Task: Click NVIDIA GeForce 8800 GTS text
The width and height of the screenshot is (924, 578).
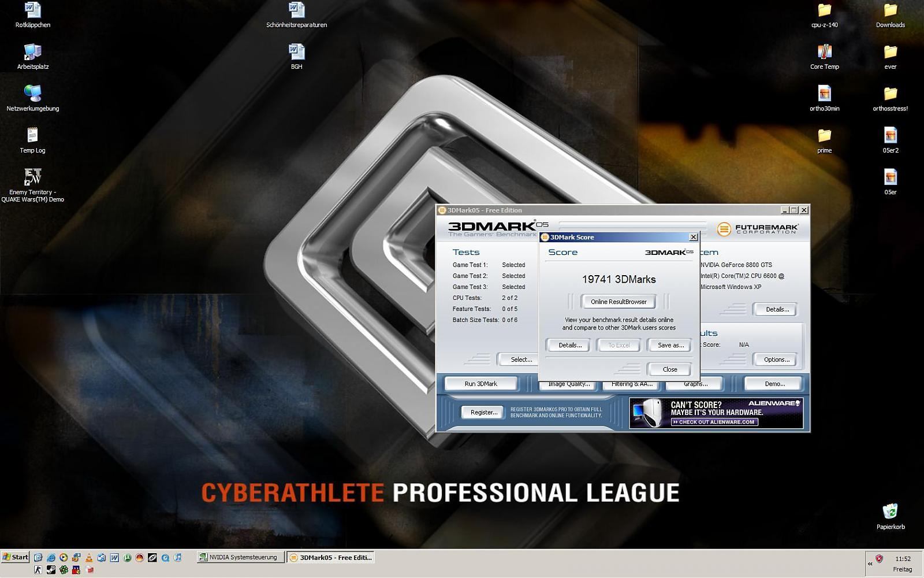Action: (x=736, y=265)
